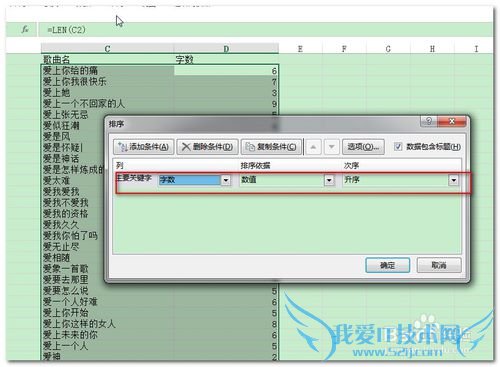The width and height of the screenshot is (500, 367).
Task: Select column D header
Action: point(226,49)
